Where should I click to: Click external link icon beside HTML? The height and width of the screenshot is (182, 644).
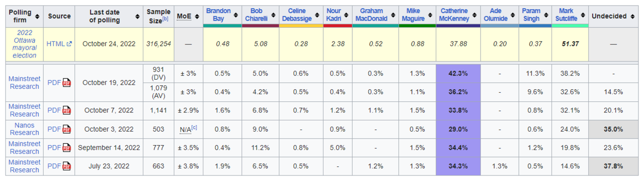tap(69, 44)
